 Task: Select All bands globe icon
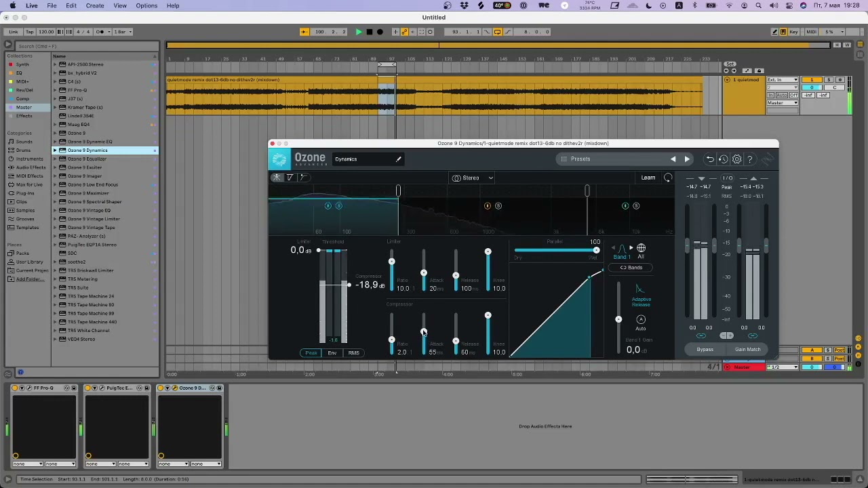[641, 249]
